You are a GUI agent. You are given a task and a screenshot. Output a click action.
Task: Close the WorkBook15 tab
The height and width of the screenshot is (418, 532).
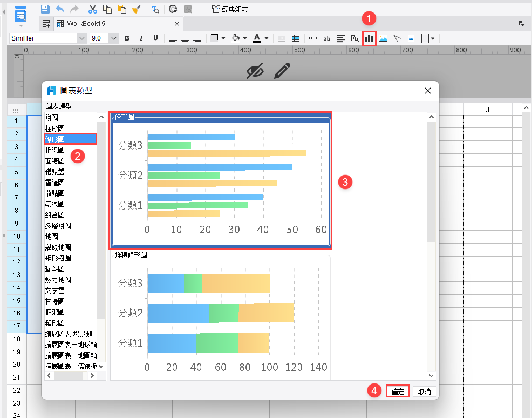click(177, 24)
